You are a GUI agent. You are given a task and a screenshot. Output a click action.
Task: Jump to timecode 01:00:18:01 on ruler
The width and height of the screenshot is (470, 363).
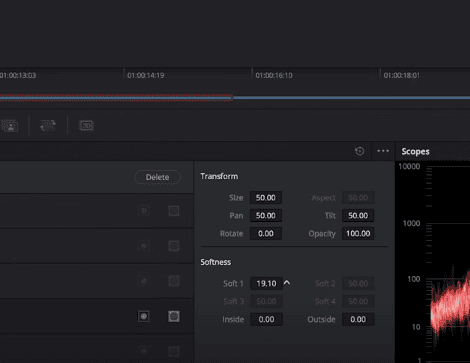402,75
